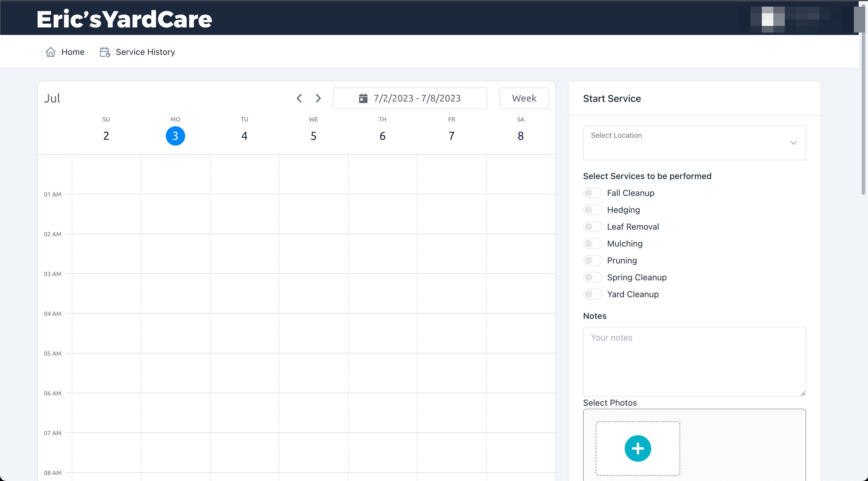
Task: Click the Leaf Removal label
Action: point(633,227)
